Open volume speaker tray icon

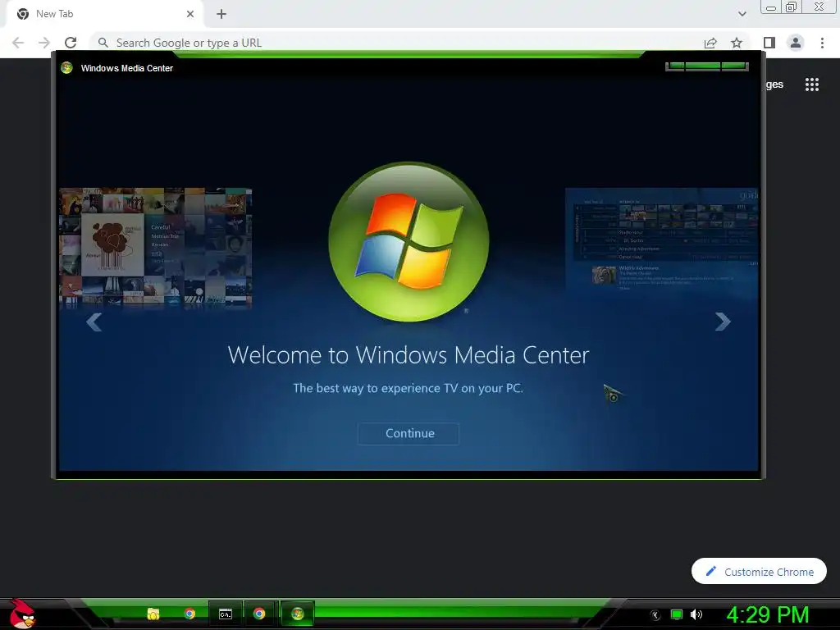(x=696, y=615)
